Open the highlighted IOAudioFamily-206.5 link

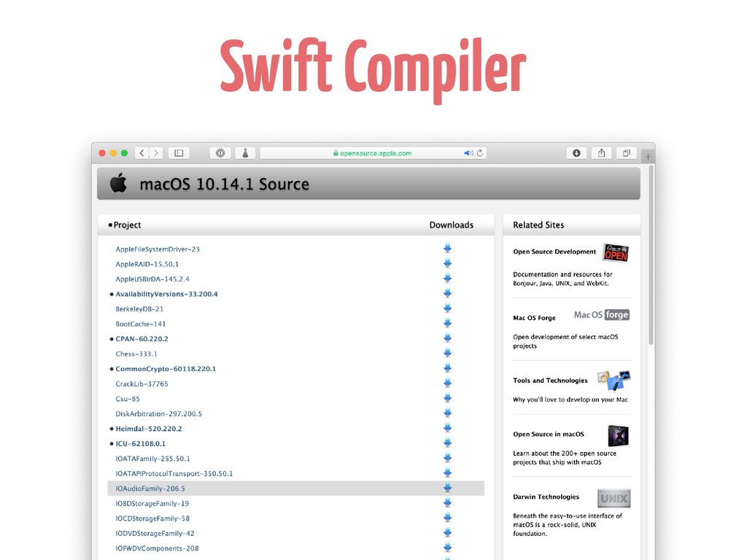click(x=150, y=489)
